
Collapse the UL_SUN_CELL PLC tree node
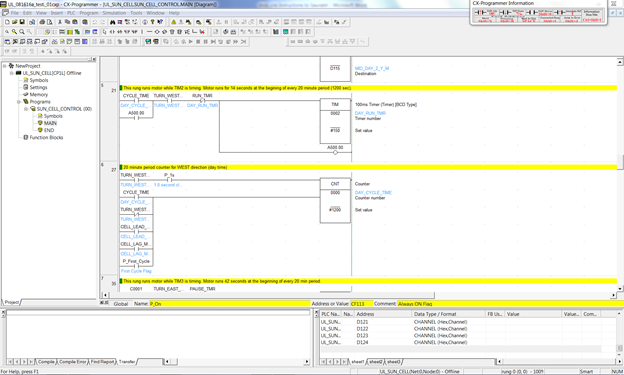coord(12,73)
